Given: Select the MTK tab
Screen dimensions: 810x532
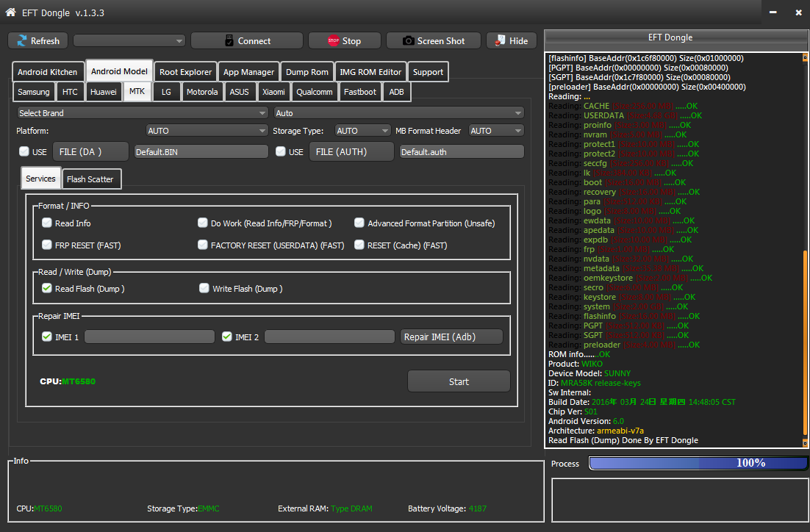Looking at the screenshot, I should (137, 91).
